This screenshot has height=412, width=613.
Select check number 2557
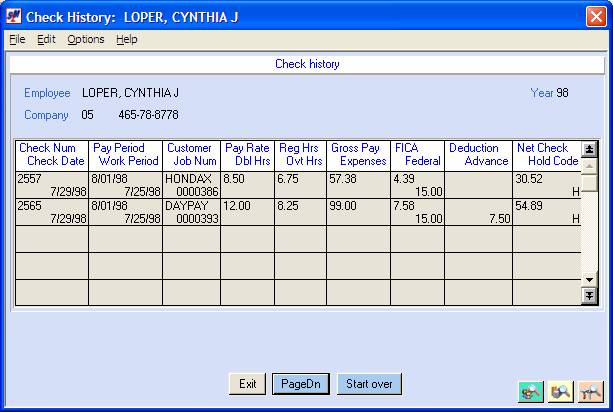click(29, 179)
